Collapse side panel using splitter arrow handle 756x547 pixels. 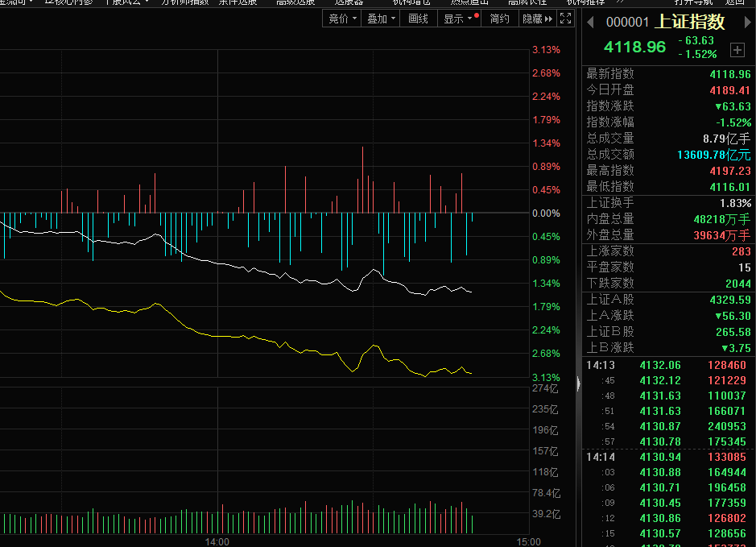(578, 386)
